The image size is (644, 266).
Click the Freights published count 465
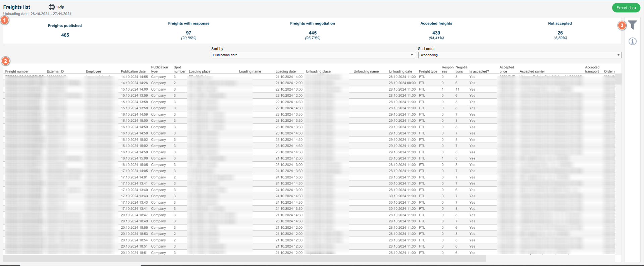click(65, 35)
